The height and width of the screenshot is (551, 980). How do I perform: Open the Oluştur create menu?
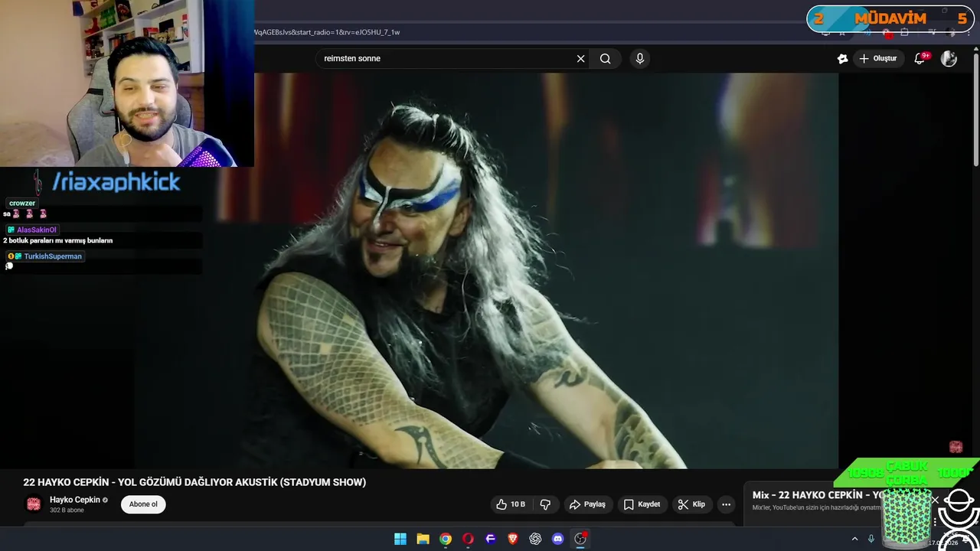(x=877, y=59)
